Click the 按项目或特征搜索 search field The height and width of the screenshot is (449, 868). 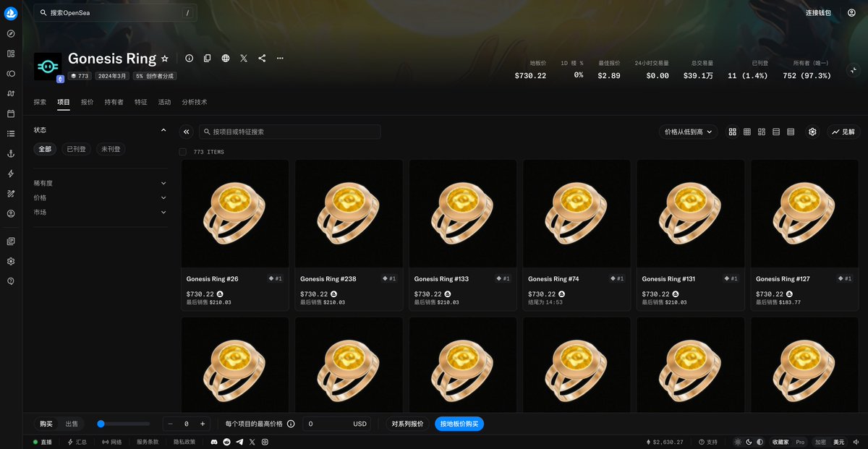[x=290, y=132]
